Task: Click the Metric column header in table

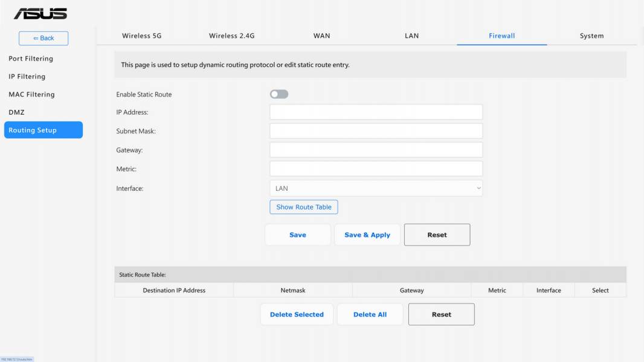Action: pos(497,290)
